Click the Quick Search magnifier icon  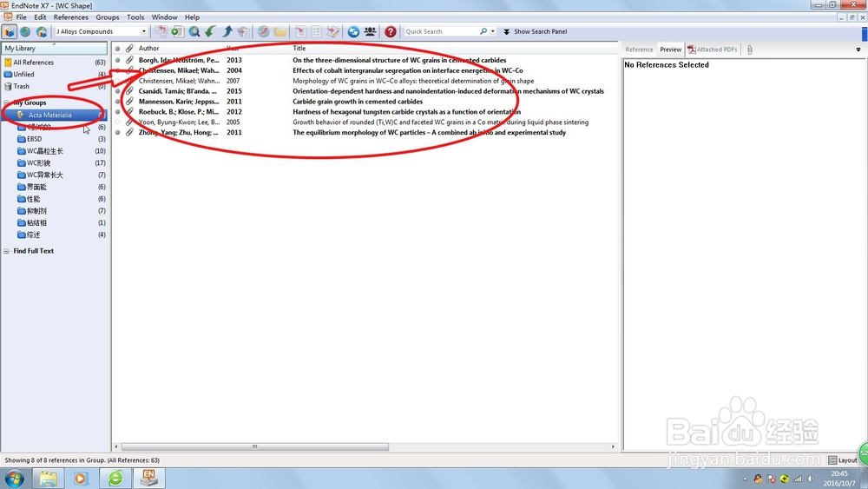tap(483, 31)
